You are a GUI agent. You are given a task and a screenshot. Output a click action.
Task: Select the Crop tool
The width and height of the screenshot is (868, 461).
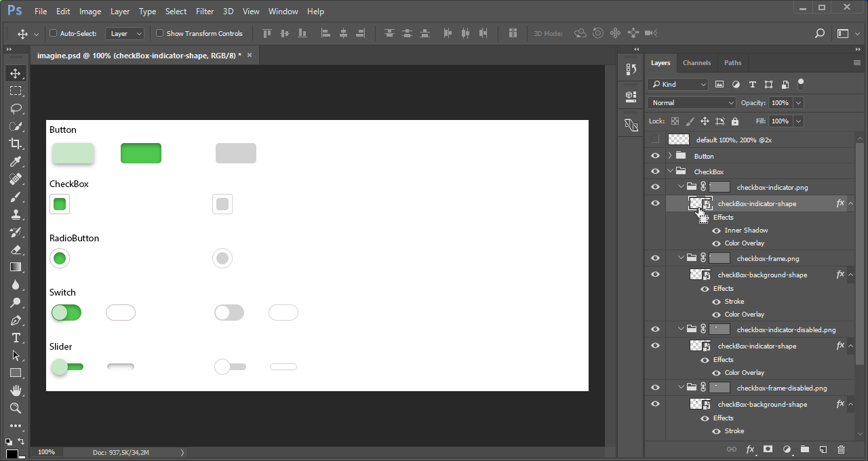click(15, 144)
